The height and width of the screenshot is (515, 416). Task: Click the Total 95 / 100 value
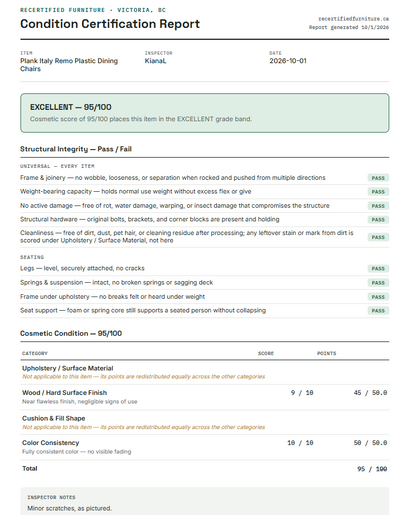[372, 469]
